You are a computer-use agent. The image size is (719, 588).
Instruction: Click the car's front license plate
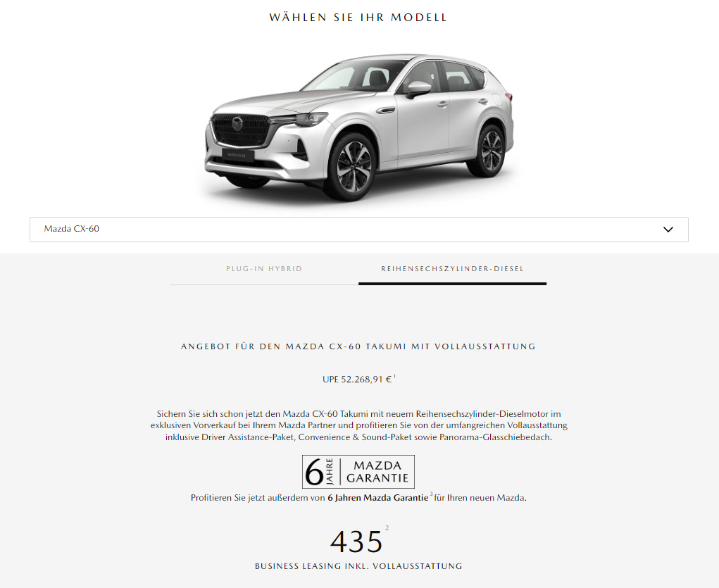pyautogui.click(x=238, y=155)
